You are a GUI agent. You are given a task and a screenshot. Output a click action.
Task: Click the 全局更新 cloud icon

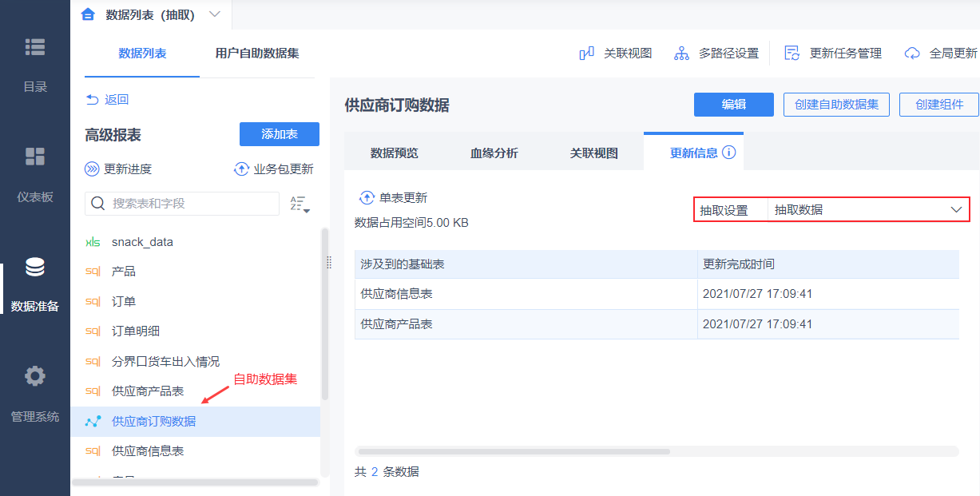[x=912, y=54]
